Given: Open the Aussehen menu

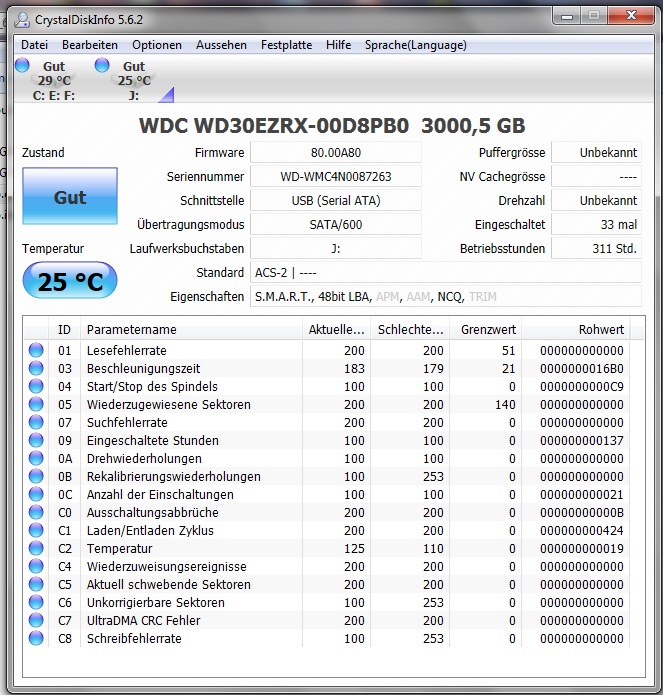Looking at the screenshot, I should [x=221, y=45].
